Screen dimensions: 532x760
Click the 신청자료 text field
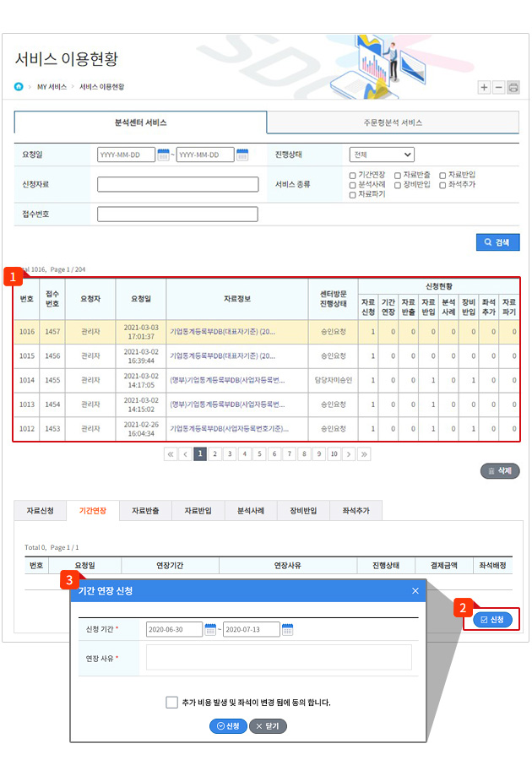click(178, 184)
